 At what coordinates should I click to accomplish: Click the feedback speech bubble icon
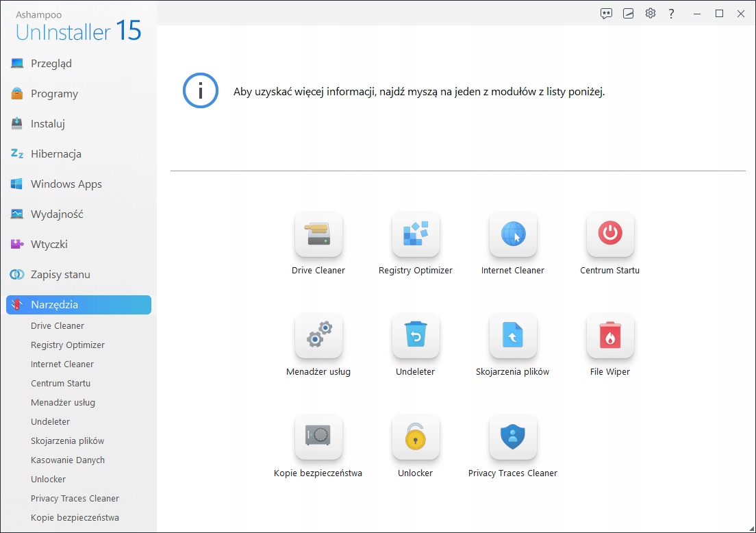pyautogui.click(x=606, y=13)
